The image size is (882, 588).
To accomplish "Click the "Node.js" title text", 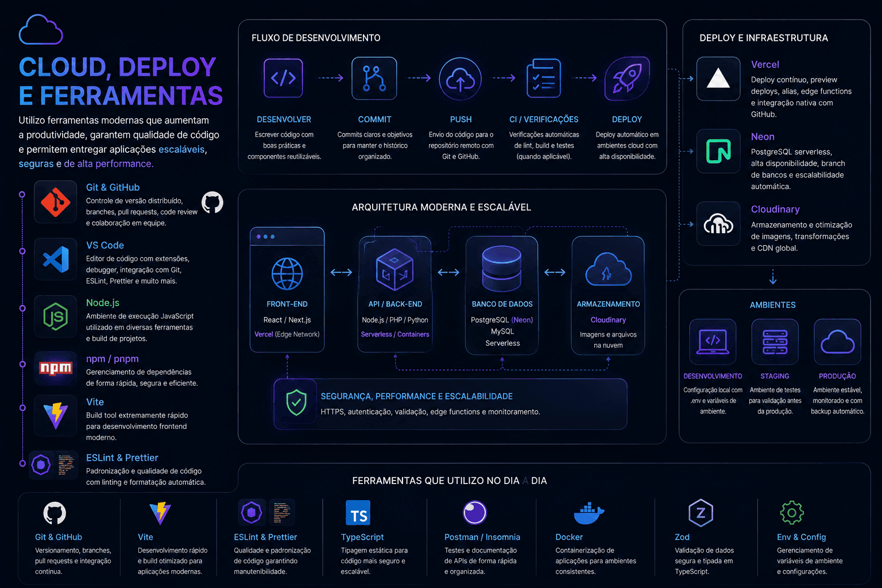I will [x=103, y=303].
